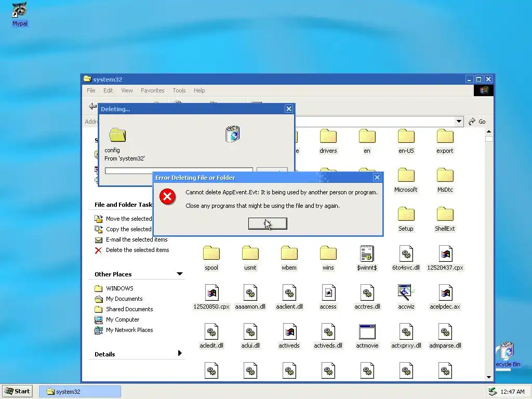
Task: Open the File menu
Action: tap(91, 90)
